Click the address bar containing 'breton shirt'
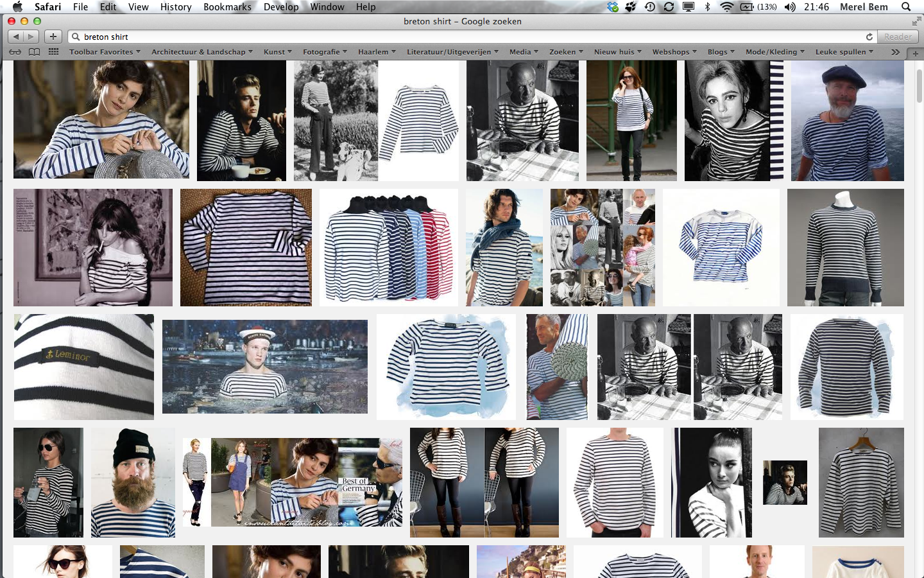The image size is (924, 578). [x=449, y=37]
